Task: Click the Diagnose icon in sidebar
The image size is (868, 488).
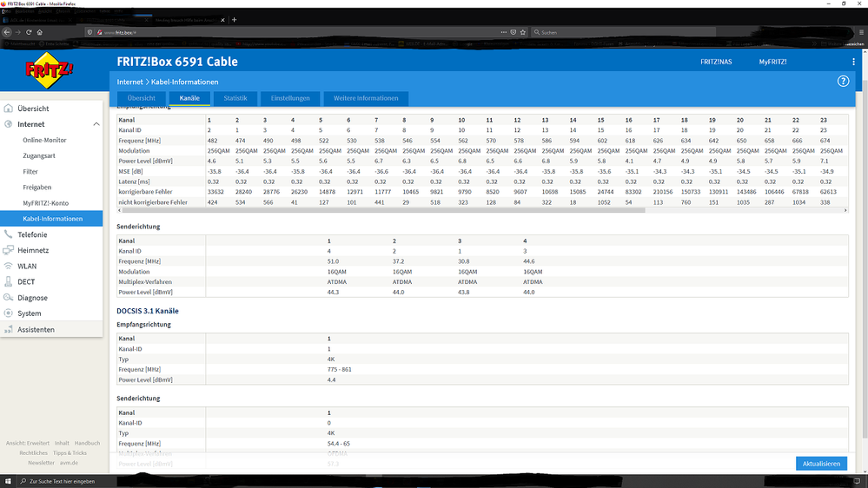Action: 9,298
